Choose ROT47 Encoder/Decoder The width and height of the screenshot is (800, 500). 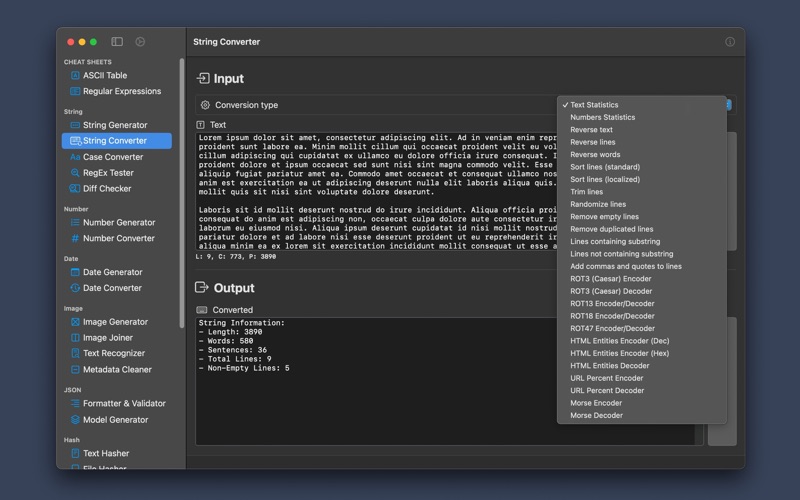(642, 328)
